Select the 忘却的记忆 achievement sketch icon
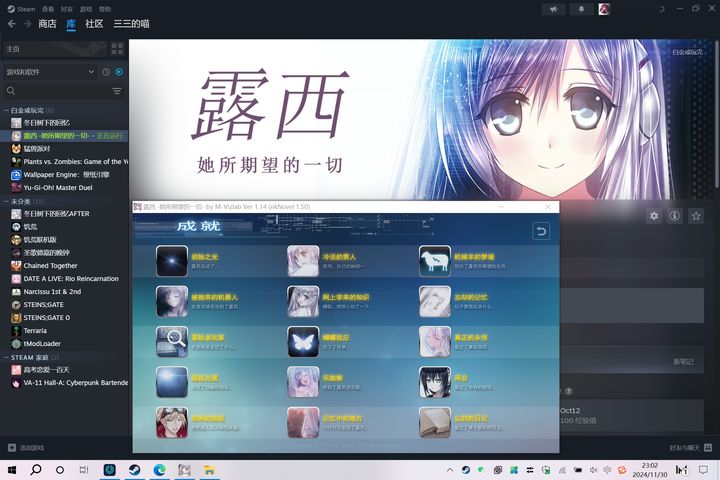Screen dimensions: 720x480 [435, 301]
